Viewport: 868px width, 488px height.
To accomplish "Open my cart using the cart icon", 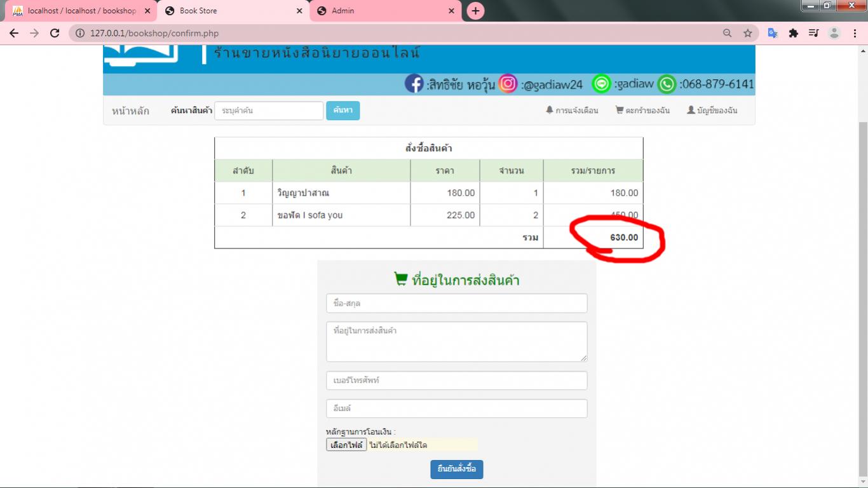I will coord(619,109).
